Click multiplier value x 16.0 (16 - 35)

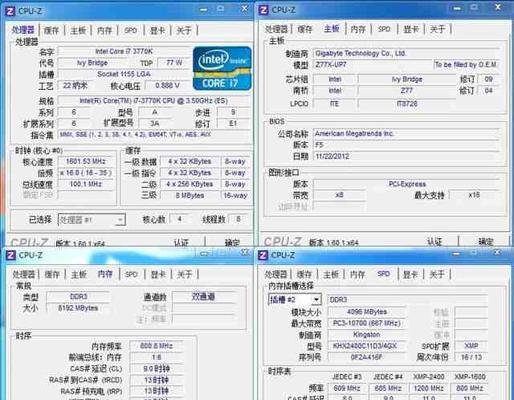(86, 173)
